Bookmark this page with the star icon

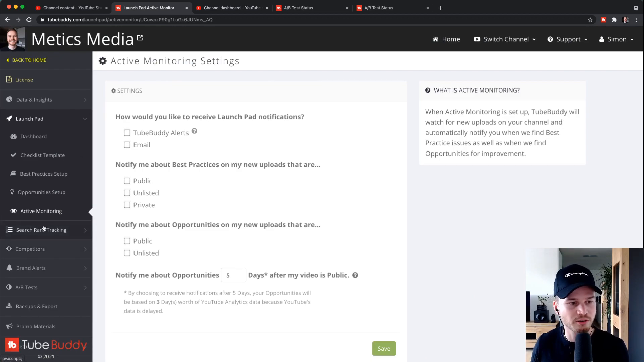point(590,20)
